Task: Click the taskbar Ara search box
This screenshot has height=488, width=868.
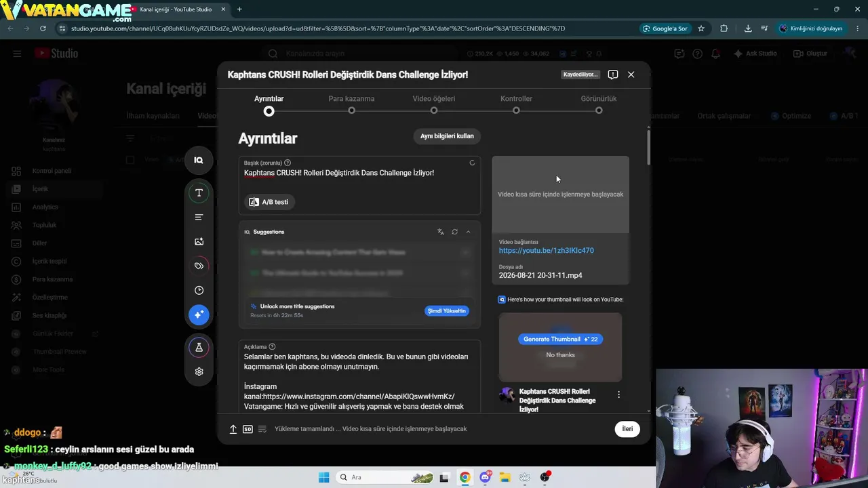Action: pos(384,477)
